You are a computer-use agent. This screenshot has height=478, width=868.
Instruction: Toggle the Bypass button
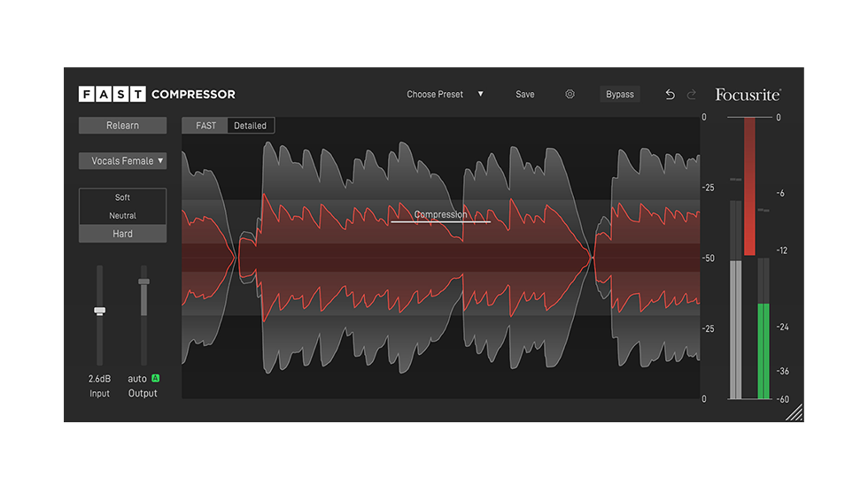pos(620,94)
